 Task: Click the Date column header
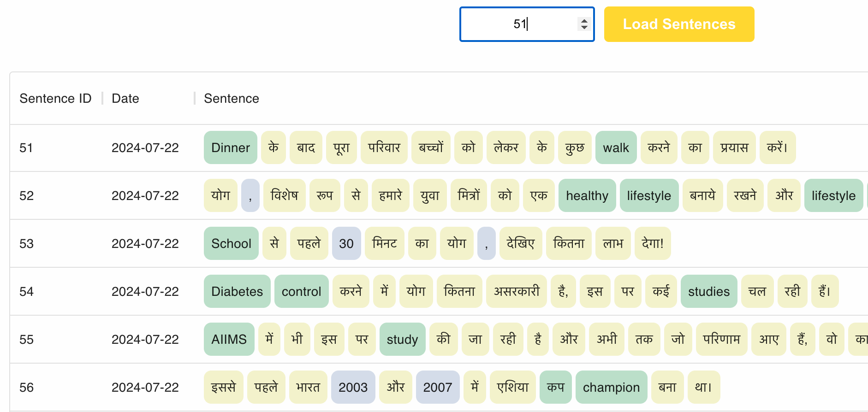[x=125, y=99]
